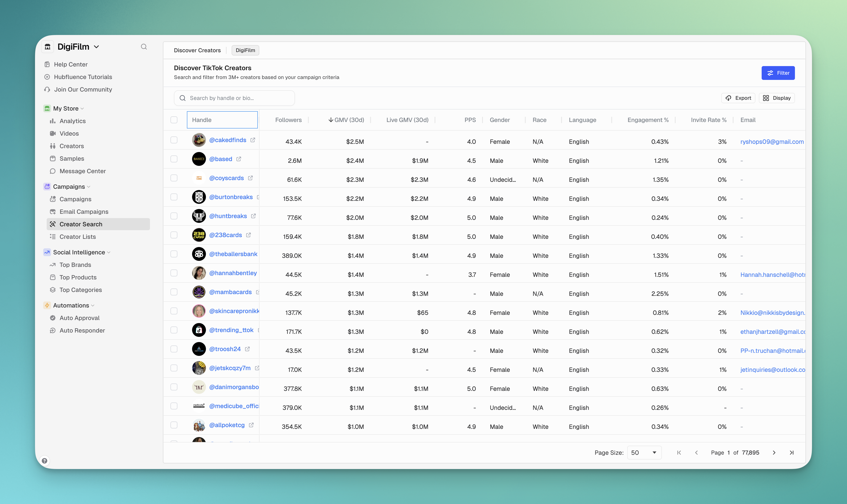Open Creator Lists via its list icon

(x=53, y=236)
